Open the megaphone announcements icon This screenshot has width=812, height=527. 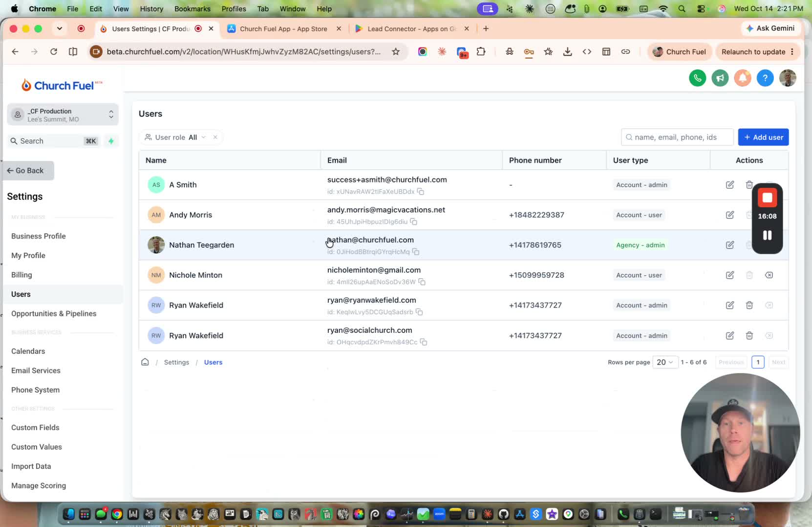[720, 78]
